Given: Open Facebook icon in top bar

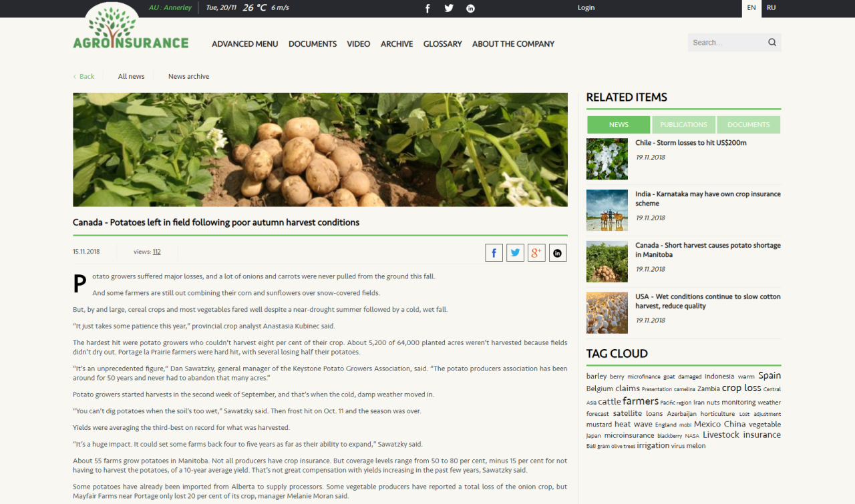Looking at the screenshot, I should pos(427,8).
